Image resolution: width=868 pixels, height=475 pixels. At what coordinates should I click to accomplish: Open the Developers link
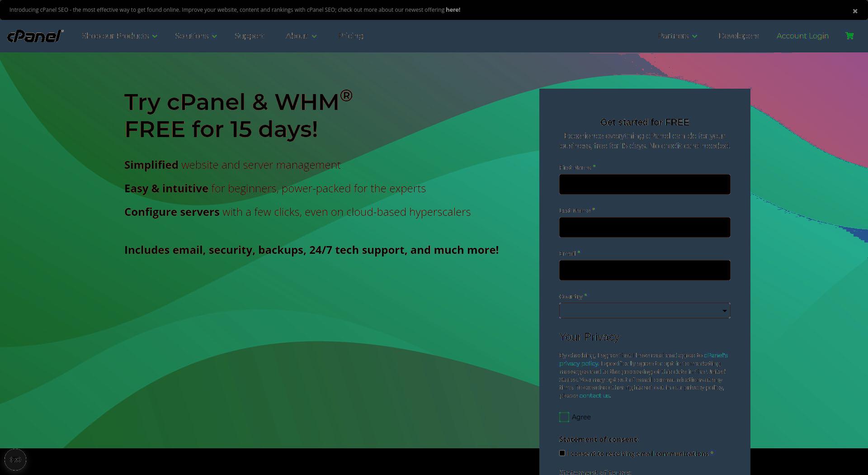tap(738, 36)
